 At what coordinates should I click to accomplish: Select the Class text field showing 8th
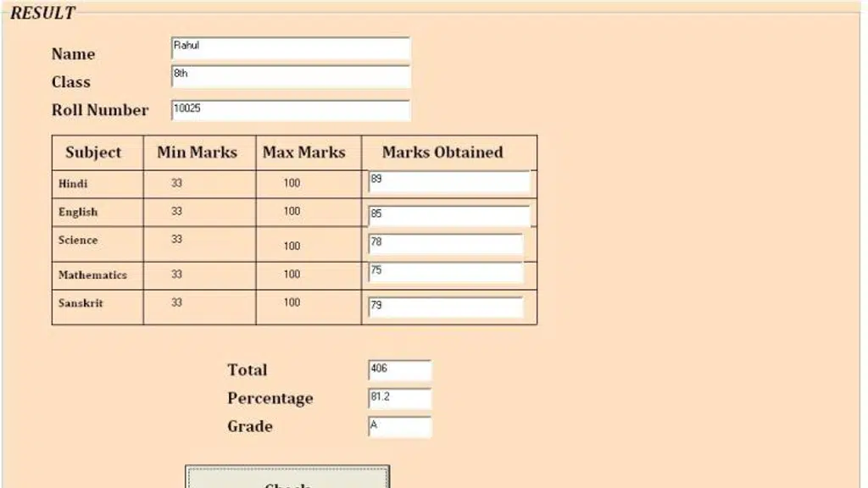(291, 76)
